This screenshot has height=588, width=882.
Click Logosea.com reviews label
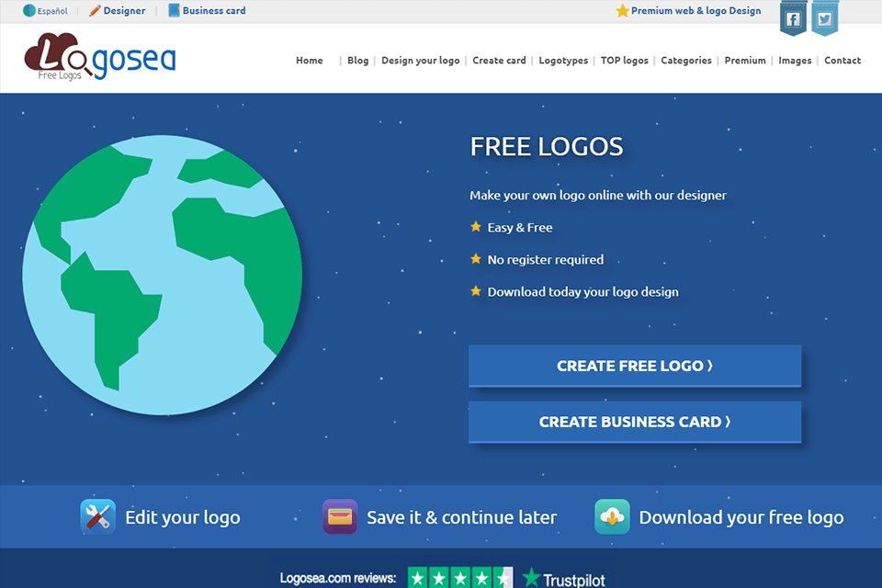point(338,579)
